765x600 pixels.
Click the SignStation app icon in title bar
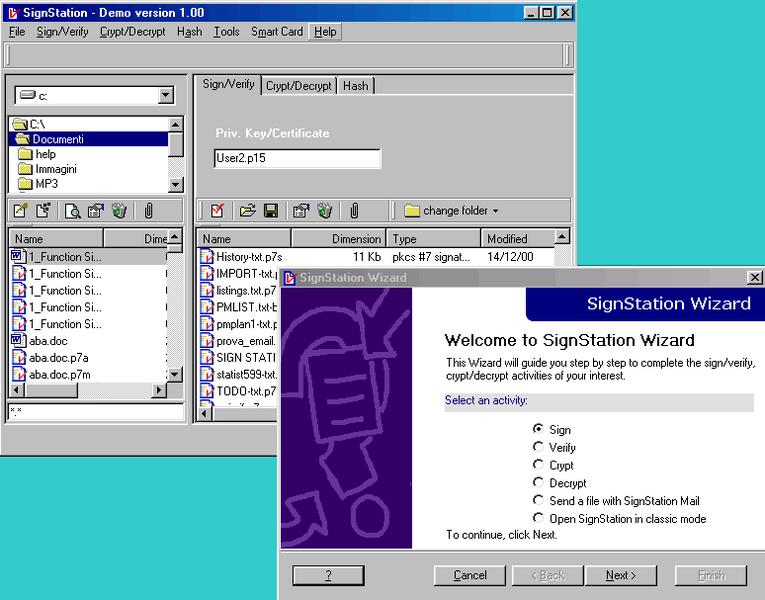(x=14, y=13)
